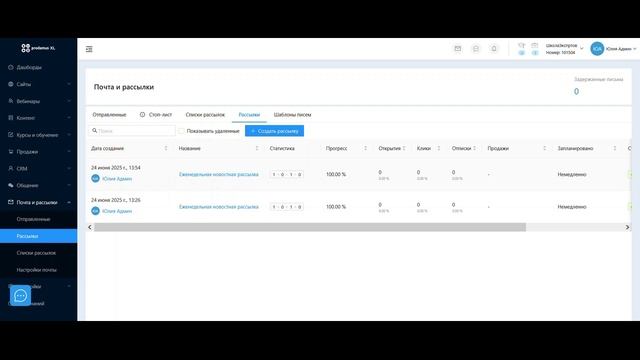Click the chat bubbles icon beside Общение
Image resolution: width=640 pixels, height=360 pixels.
(11, 185)
